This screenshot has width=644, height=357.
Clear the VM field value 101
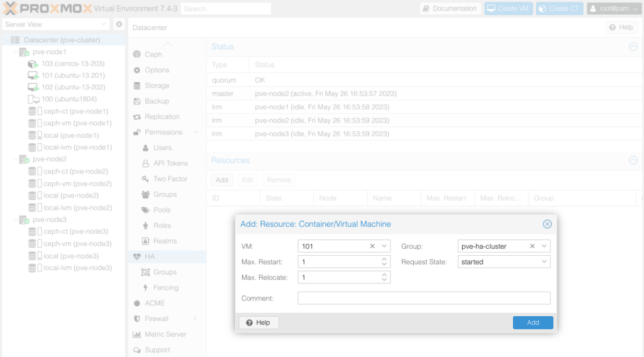[x=372, y=246]
